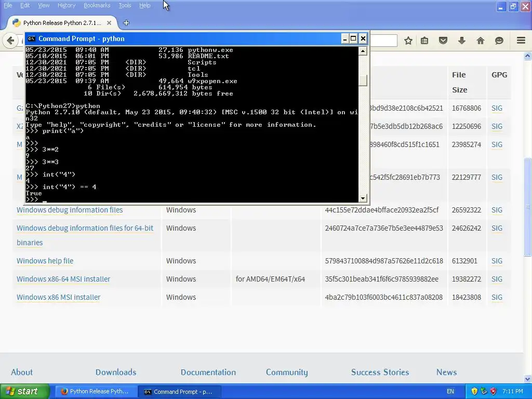532x399 pixels.
Task: Click the Firefox search input field
Action: click(x=383, y=41)
